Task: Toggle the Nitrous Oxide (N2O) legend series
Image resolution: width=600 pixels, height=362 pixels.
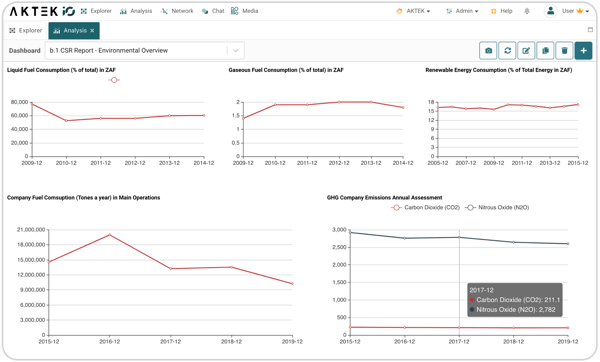Action: (x=497, y=207)
